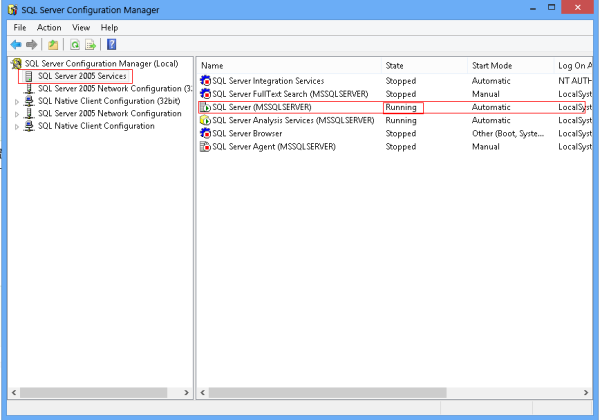Screen dimensions: 600x420
Task: Sort by the Log On As column header
Action: 573,65
